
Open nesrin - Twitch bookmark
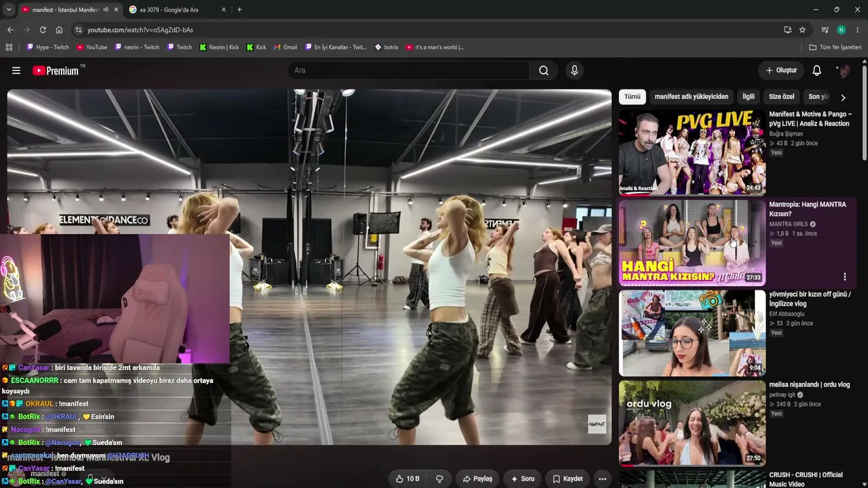pyautogui.click(x=137, y=47)
